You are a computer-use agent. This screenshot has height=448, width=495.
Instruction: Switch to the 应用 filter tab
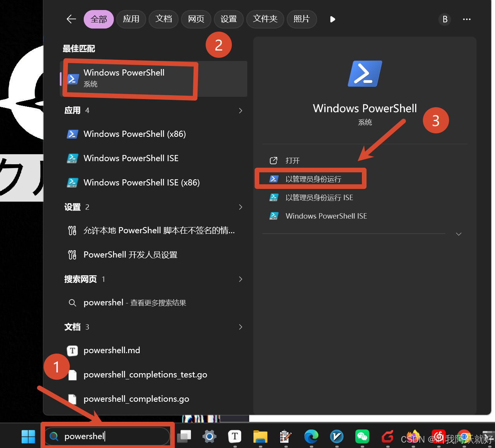[131, 19]
